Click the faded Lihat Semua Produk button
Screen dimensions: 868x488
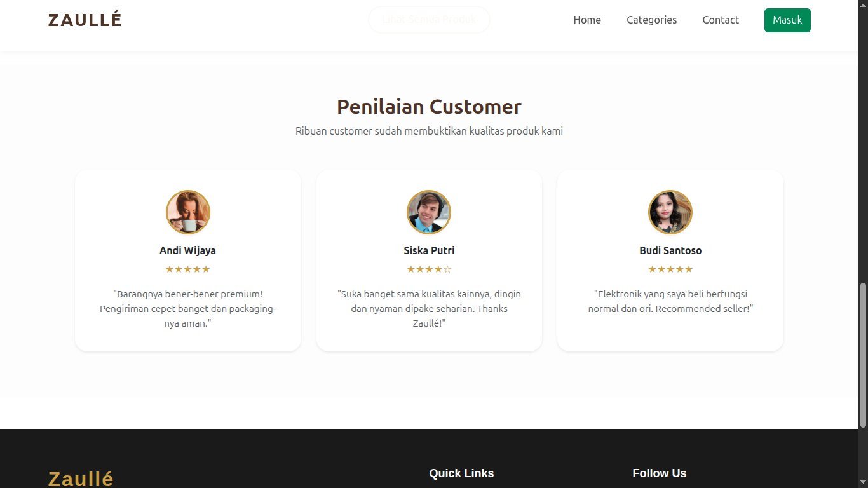pyautogui.click(x=429, y=20)
